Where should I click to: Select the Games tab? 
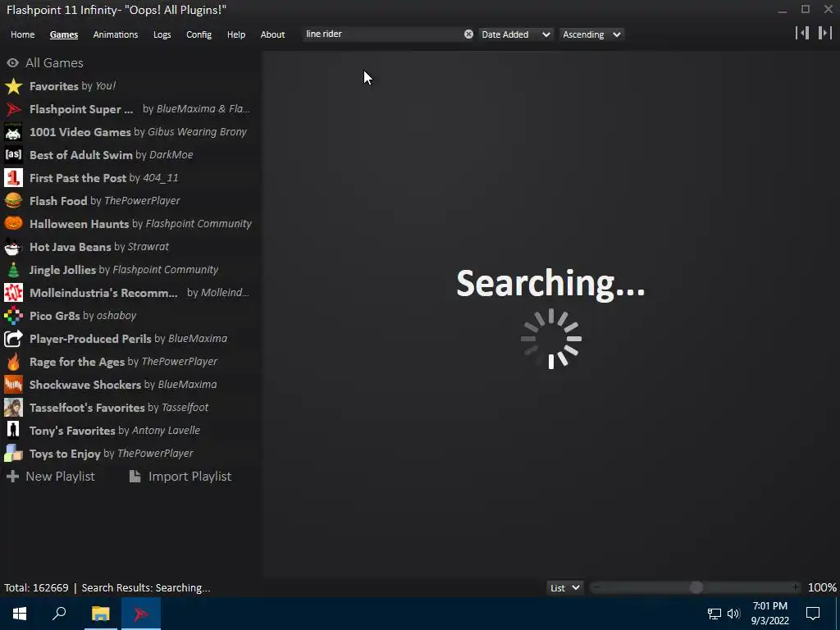tap(64, 34)
